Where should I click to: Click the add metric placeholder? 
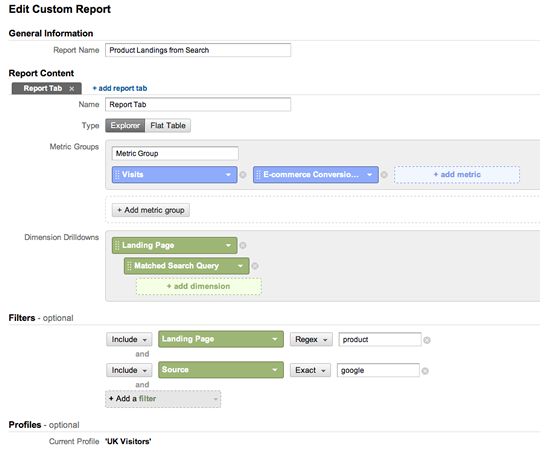457,175
